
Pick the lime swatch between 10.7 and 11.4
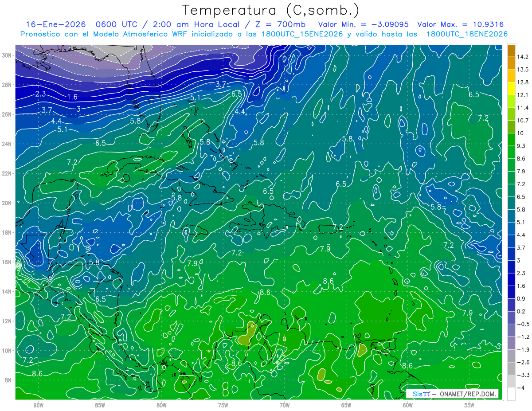[511, 114]
